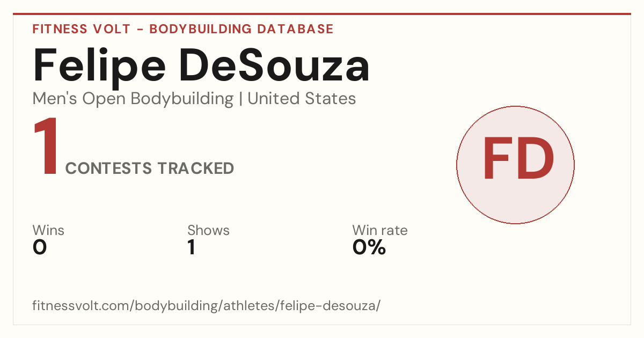Click the letter D inside the avatar
The image size is (644, 338).
[x=535, y=159]
